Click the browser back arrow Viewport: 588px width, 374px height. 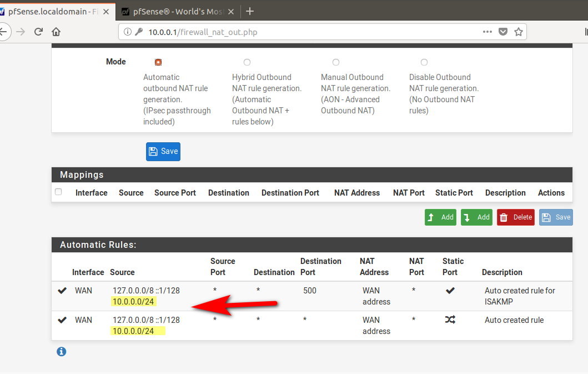coord(4,32)
